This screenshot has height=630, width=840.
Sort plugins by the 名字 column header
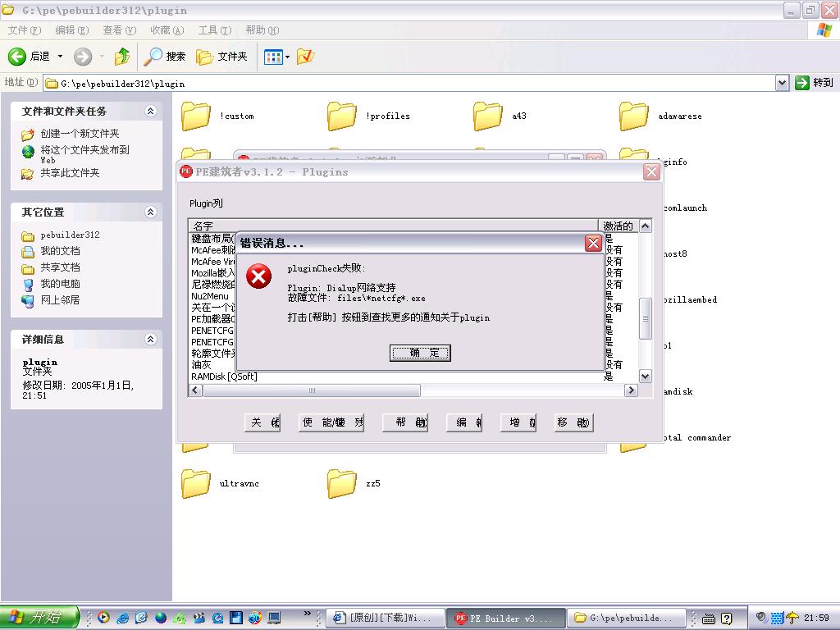click(393, 226)
